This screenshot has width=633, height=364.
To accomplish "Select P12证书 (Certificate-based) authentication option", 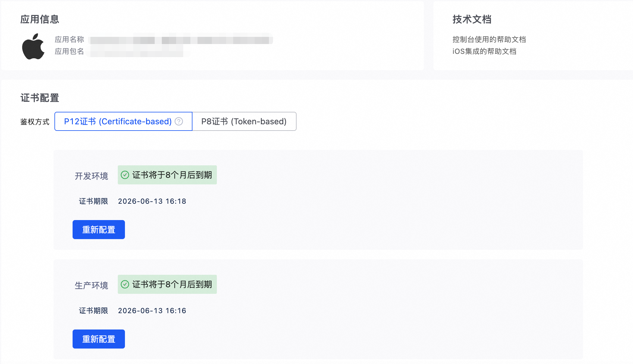I will point(118,121).
